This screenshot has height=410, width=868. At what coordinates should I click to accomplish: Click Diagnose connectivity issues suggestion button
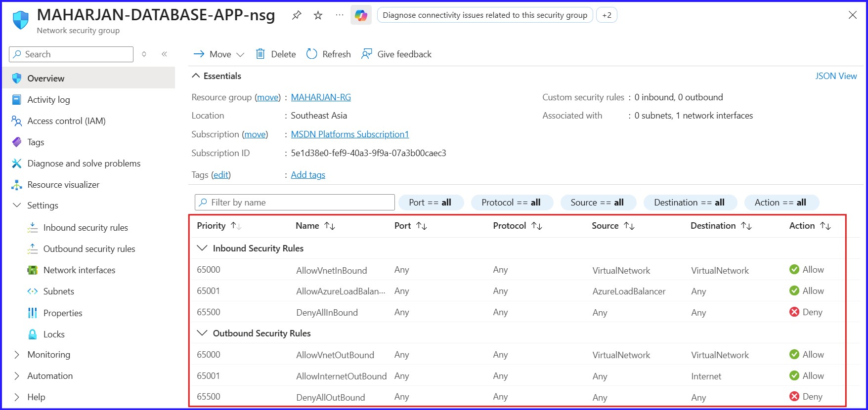click(x=485, y=15)
